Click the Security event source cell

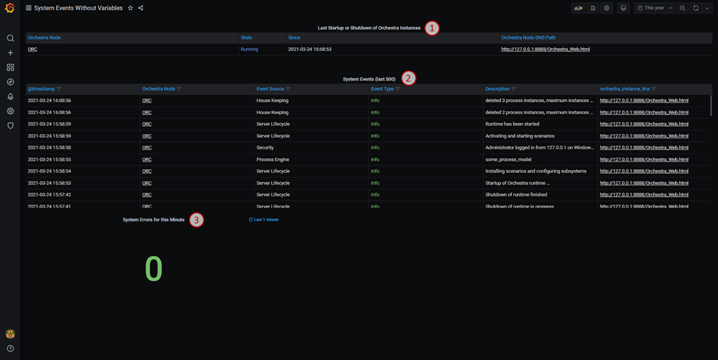pyautogui.click(x=265, y=147)
